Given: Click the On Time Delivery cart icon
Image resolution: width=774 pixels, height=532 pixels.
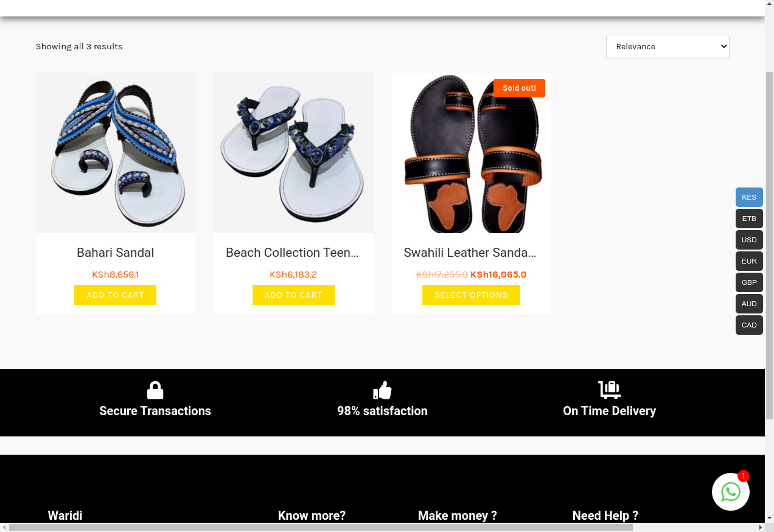Looking at the screenshot, I should 609,390.
